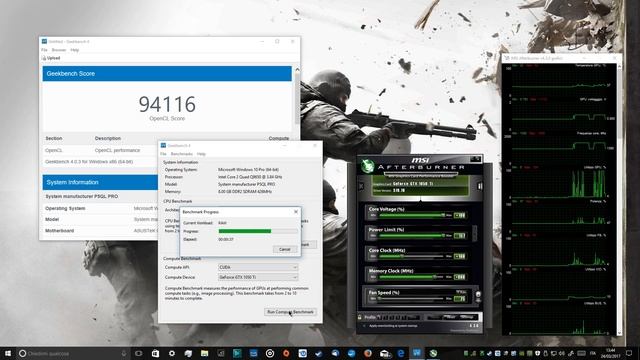Screen dimensions: 640x360
Task: Click the Operating System row label in results
Action: [x=65, y=208]
